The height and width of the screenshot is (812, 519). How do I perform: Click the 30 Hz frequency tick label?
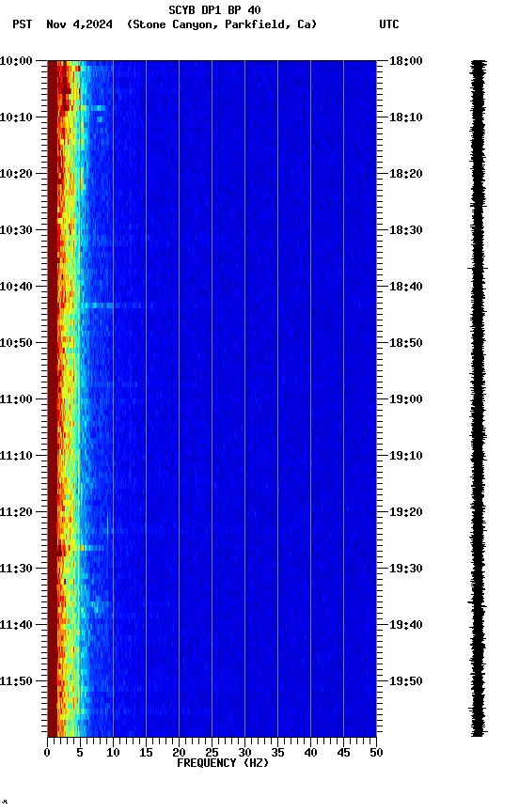[x=244, y=753]
